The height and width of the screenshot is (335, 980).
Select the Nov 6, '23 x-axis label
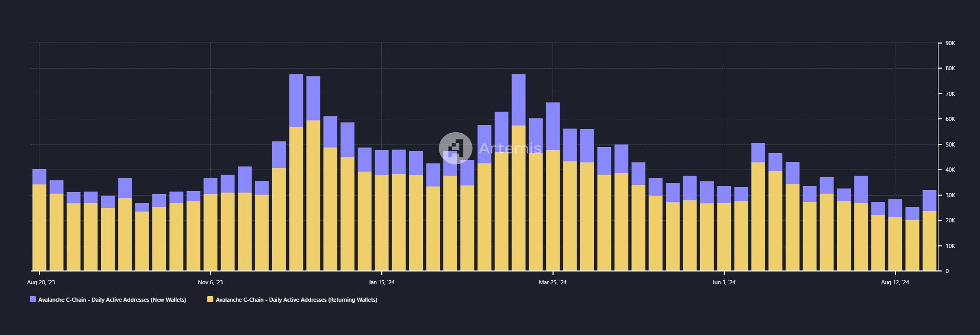[x=210, y=282]
